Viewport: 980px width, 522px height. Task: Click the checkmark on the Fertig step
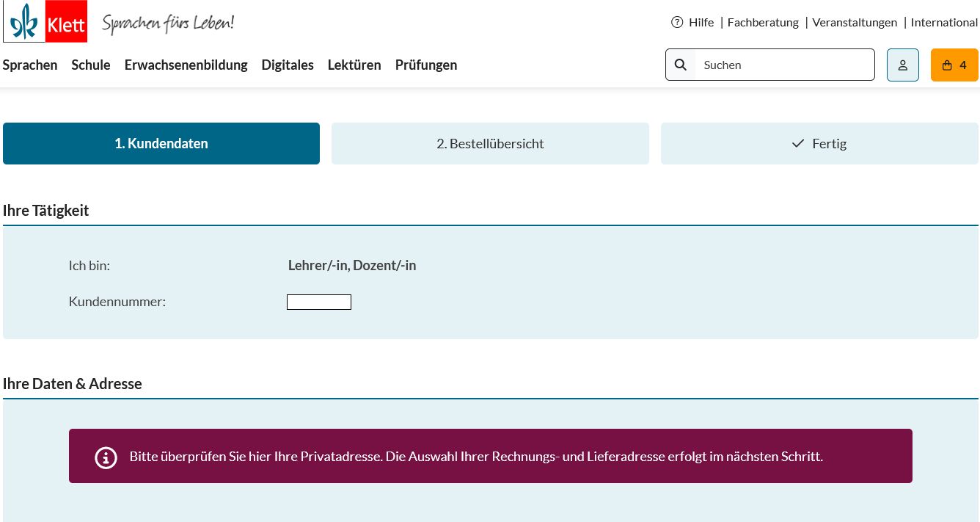point(798,144)
